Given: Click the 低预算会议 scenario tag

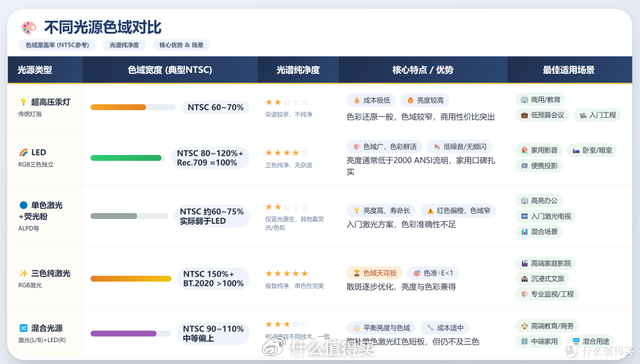Looking at the screenshot, I should point(542,115).
